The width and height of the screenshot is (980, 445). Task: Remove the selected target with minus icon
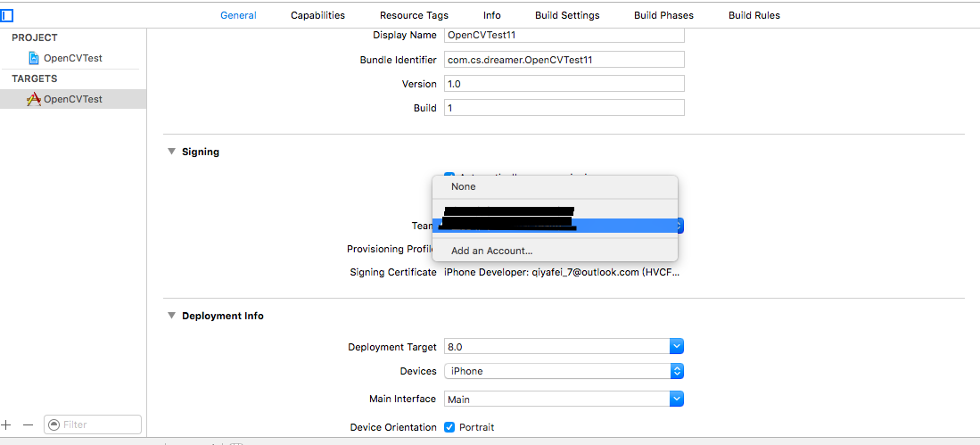pos(28,424)
